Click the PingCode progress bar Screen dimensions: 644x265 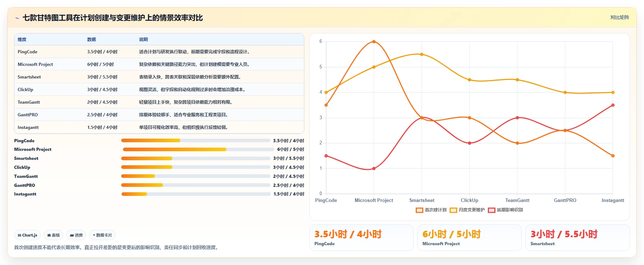coord(196,140)
